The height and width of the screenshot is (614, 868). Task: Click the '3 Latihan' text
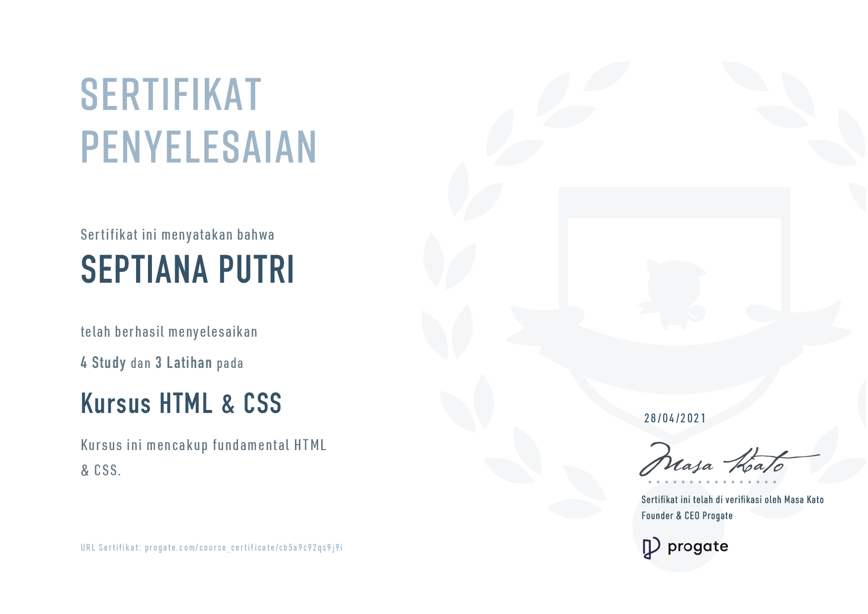pyautogui.click(x=184, y=363)
